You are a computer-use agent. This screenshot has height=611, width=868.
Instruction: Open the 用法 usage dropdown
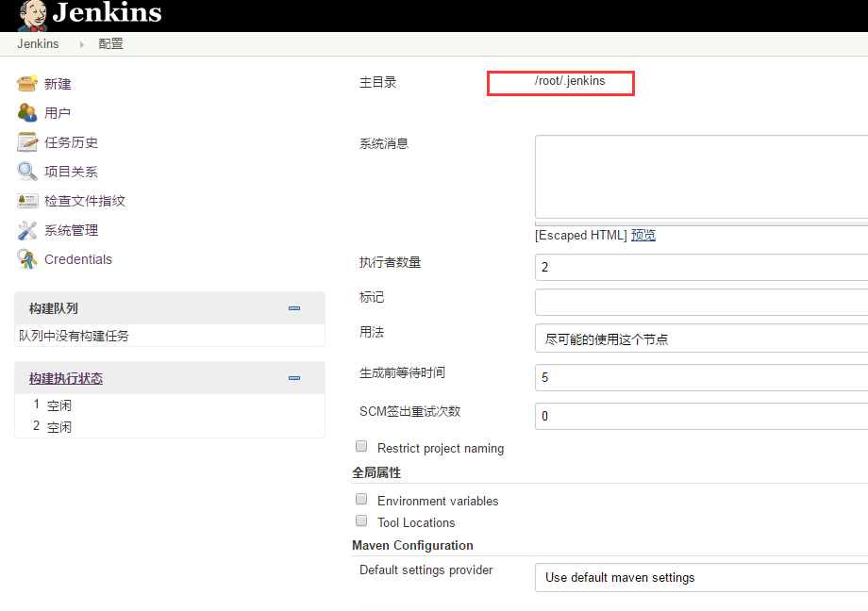[701, 339]
